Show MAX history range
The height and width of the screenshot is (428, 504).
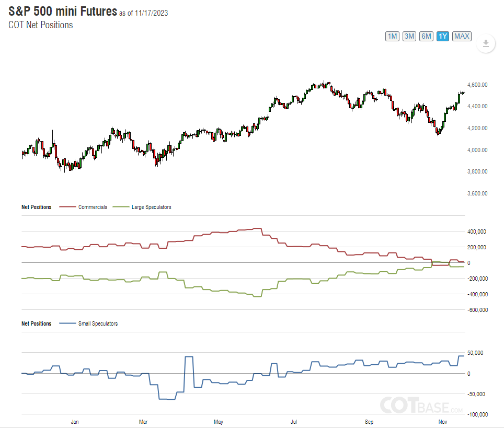tap(462, 36)
